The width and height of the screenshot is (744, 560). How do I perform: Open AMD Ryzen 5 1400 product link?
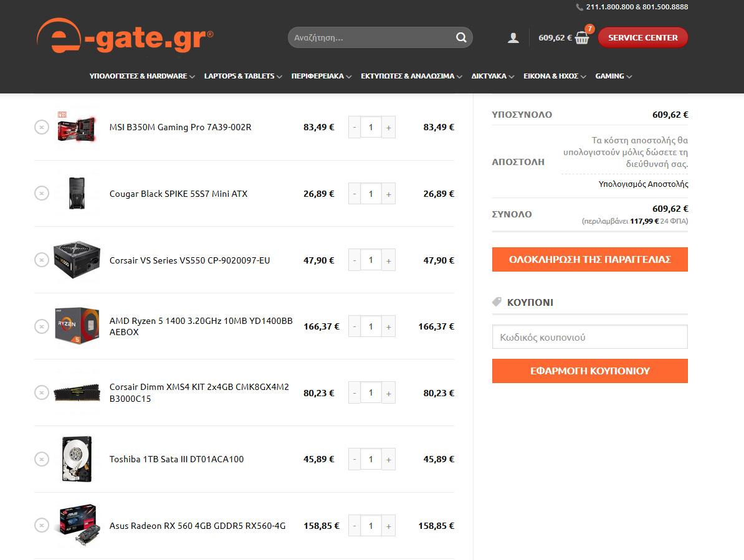[201, 326]
